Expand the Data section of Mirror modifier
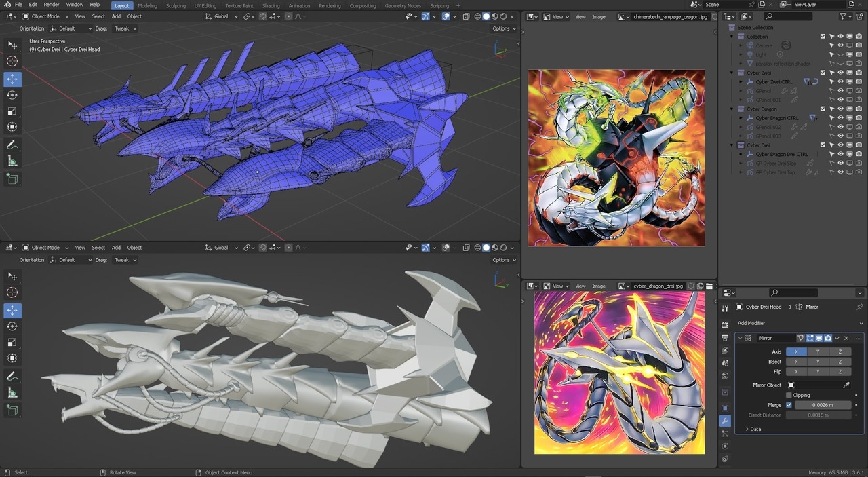This screenshot has height=477, width=868. (x=753, y=429)
